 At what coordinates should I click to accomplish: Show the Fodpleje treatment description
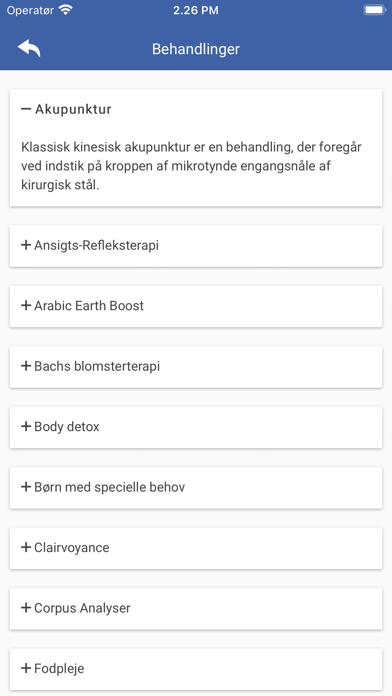point(196,668)
